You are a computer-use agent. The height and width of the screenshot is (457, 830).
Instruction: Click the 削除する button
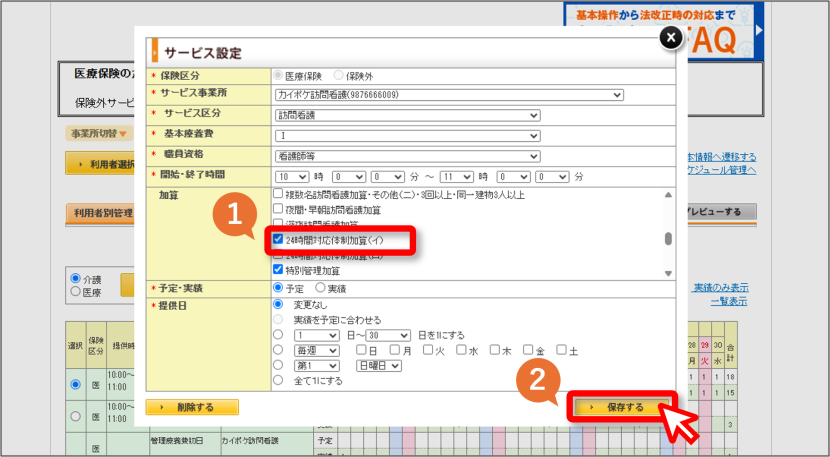pyautogui.click(x=192, y=407)
